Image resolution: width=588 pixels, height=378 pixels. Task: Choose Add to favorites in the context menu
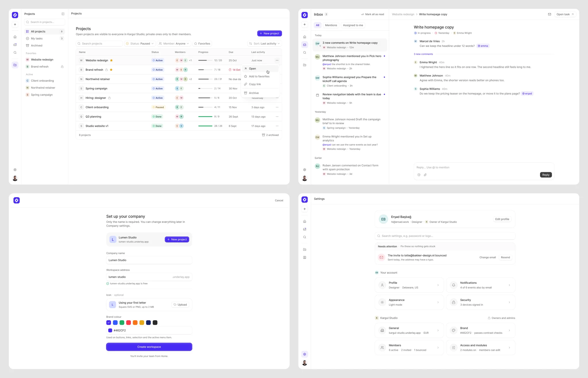[x=260, y=76]
